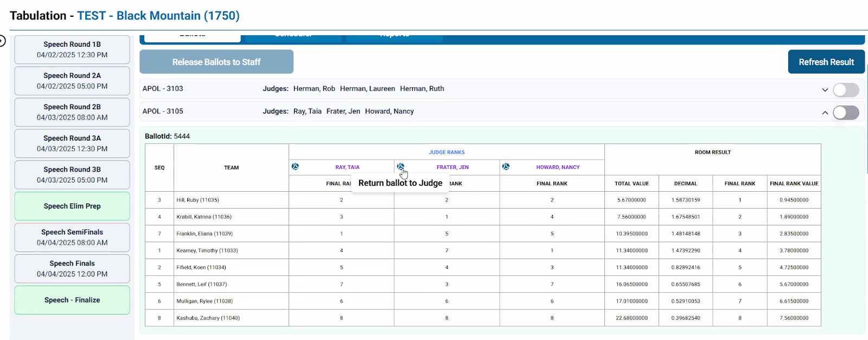Image resolution: width=868 pixels, height=340 pixels.
Task: Open Speech - Finalize step
Action: [72, 300]
